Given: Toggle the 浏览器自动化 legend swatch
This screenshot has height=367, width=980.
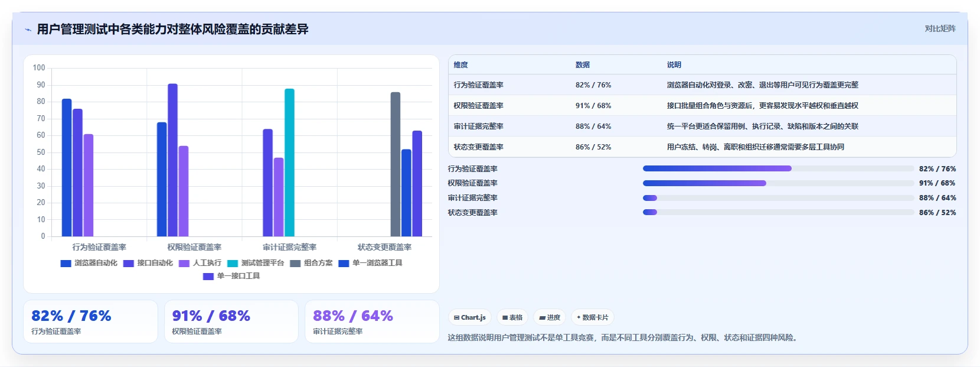Looking at the screenshot, I should pos(66,263).
